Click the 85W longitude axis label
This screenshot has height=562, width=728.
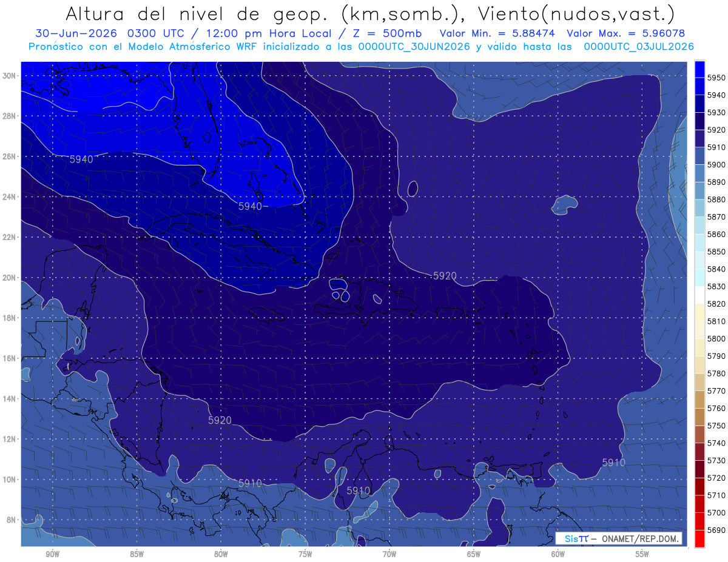137,554
